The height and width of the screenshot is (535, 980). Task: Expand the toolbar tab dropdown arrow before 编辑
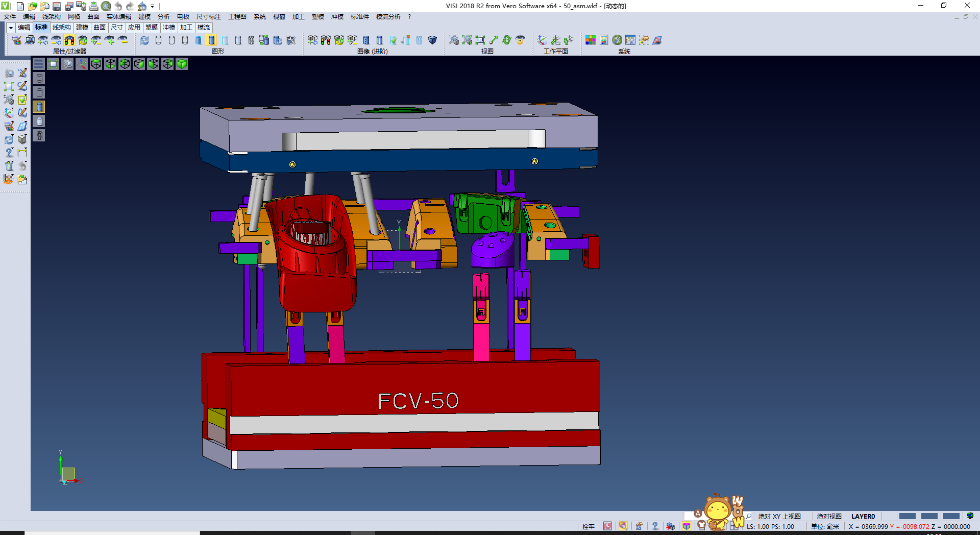click(10, 28)
